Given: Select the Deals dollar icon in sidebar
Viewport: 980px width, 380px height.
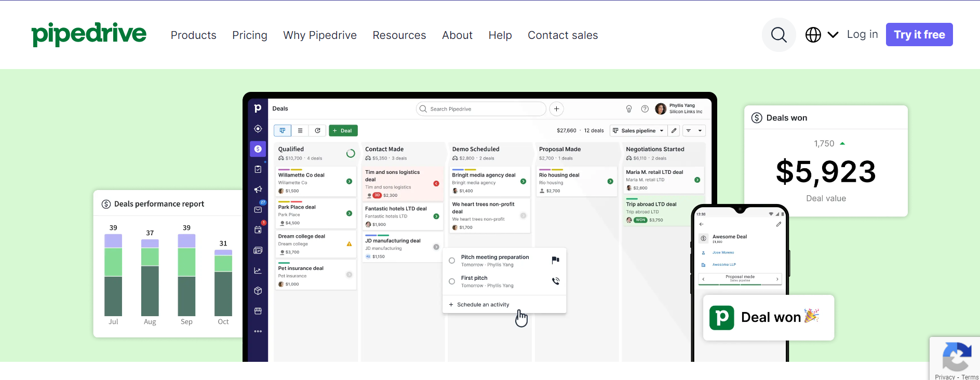Looking at the screenshot, I should [x=258, y=149].
